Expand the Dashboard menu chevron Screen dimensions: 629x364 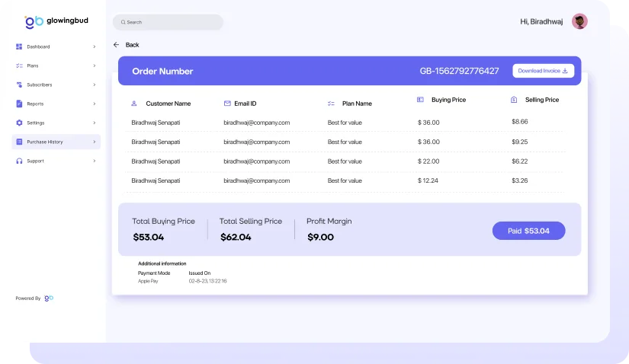point(95,46)
